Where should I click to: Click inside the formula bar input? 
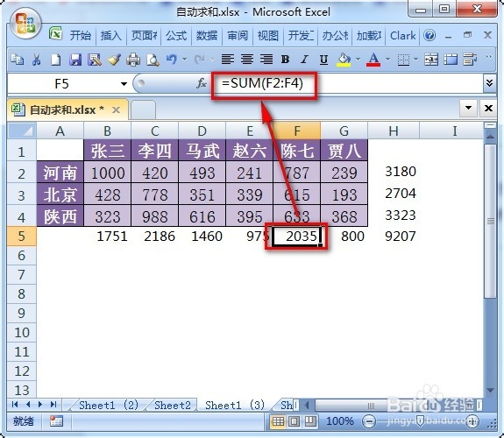point(347,83)
